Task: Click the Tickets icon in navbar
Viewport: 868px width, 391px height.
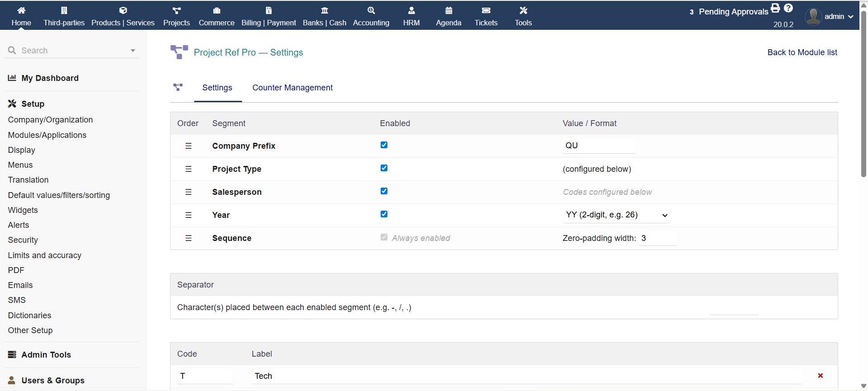Action: pyautogui.click(x=486, y=10)
